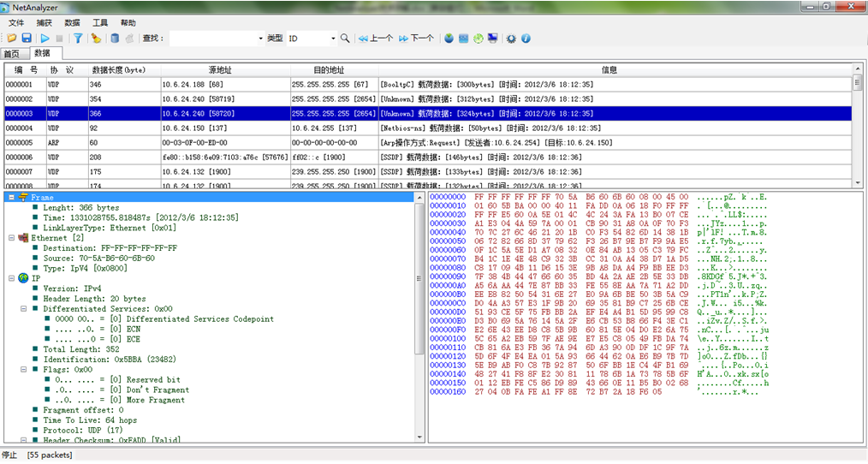Click the grey stop capture icon
This screenshot has width=868, height=464.
coord(59,39)
